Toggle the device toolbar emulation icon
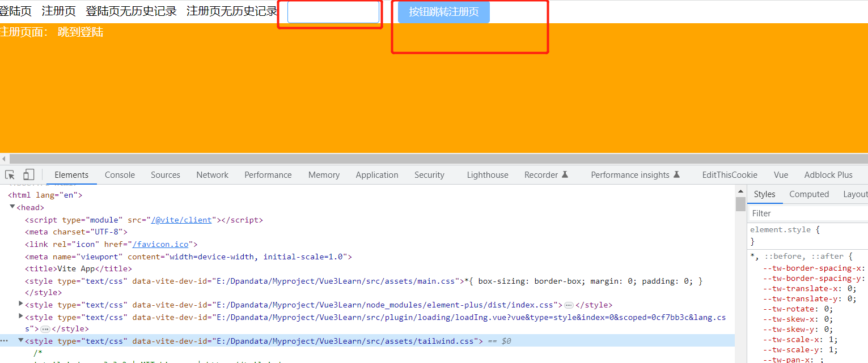Screen dimensions: 868x363 pyautogui.click(x=28, y=174)
